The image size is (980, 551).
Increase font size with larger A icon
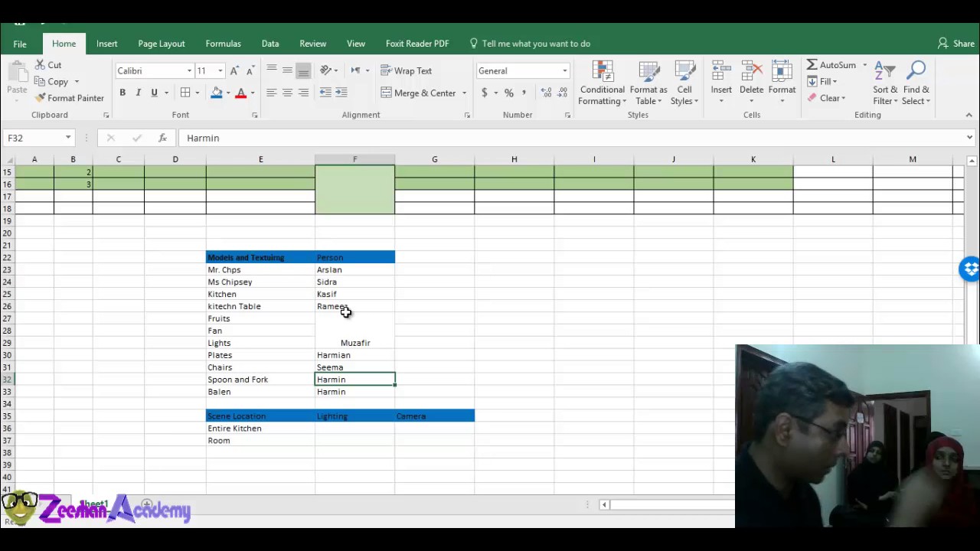pos(234,70)
